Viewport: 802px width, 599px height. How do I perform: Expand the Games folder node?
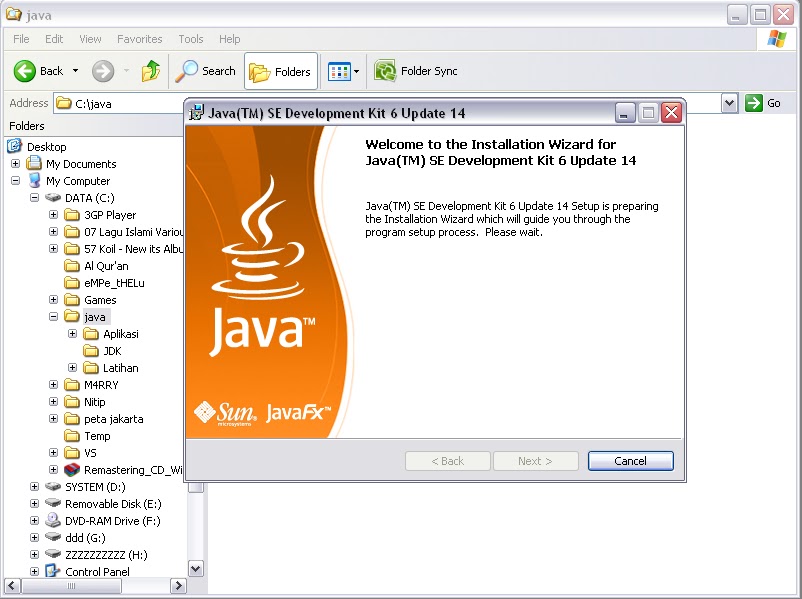click(53, 299)
